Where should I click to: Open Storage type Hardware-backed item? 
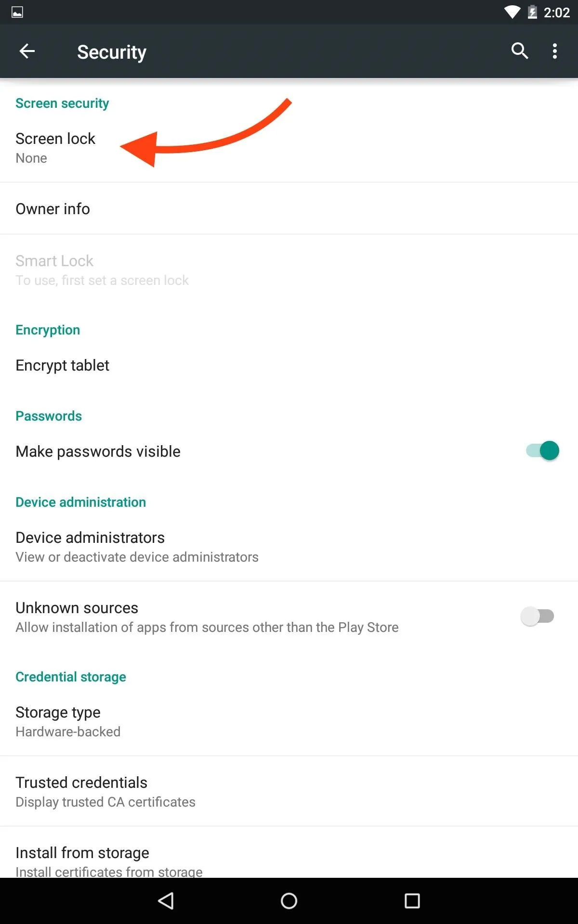tap(289, 721)
